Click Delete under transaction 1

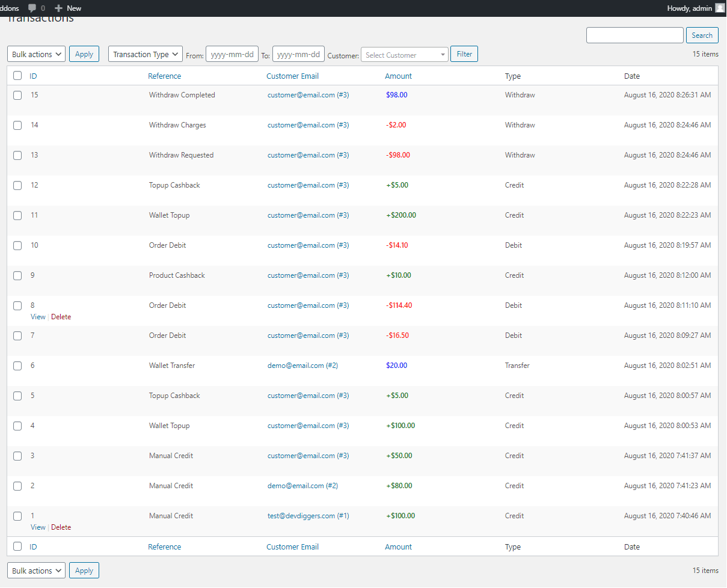pos(61,527)
